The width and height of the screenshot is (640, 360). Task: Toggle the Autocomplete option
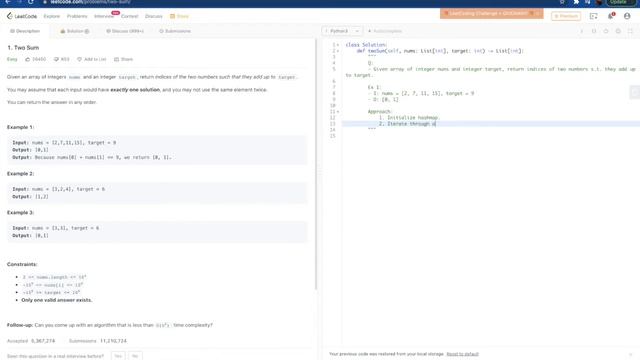click(x=385, y=31)
